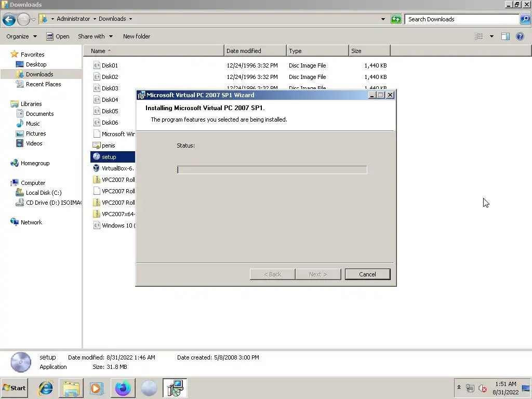Image resolution: width=532 pixels, height=399 pixels.
Task: Click the network icon in system tray
Action: pos(470,388)
